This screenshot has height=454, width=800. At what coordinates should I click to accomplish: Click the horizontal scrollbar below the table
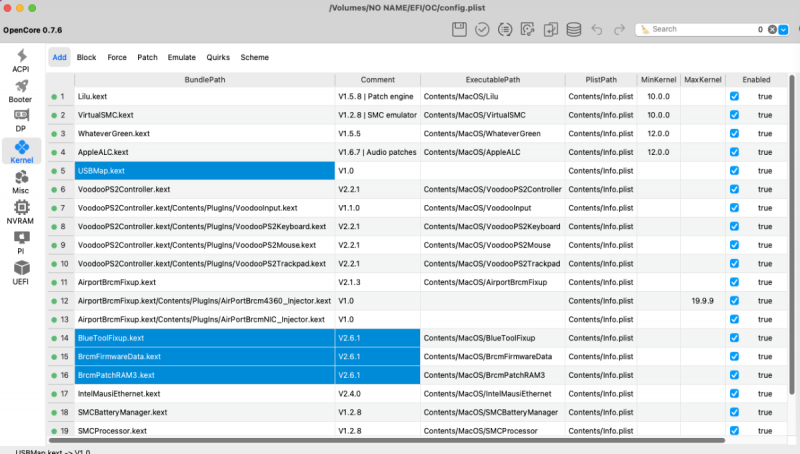click(385, 440)
